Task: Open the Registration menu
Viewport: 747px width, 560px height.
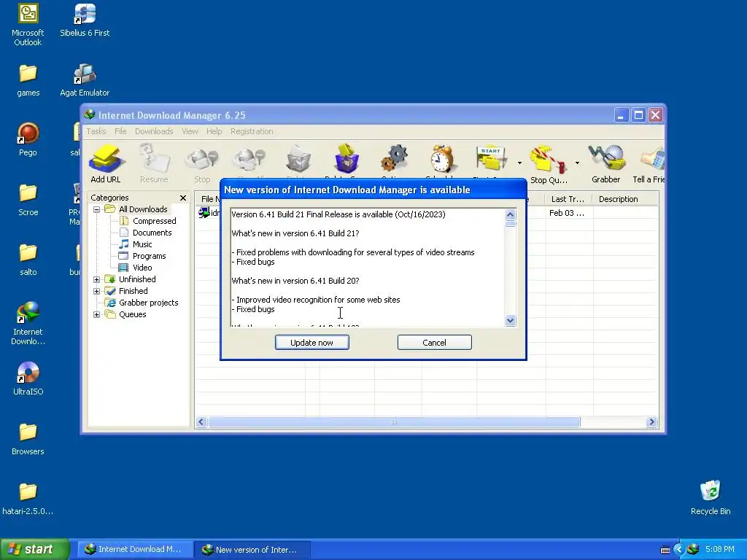Action: pos(252,131)
